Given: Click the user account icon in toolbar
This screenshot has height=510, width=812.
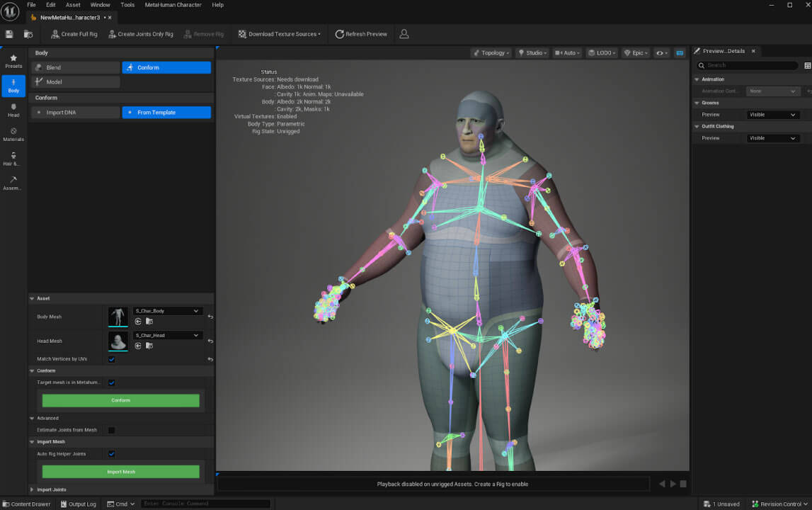Looking at the screenshot, I should tap(404, 34).
